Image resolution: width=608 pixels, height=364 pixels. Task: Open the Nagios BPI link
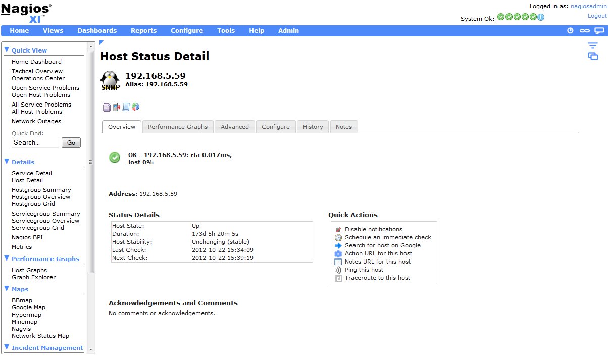27,237
